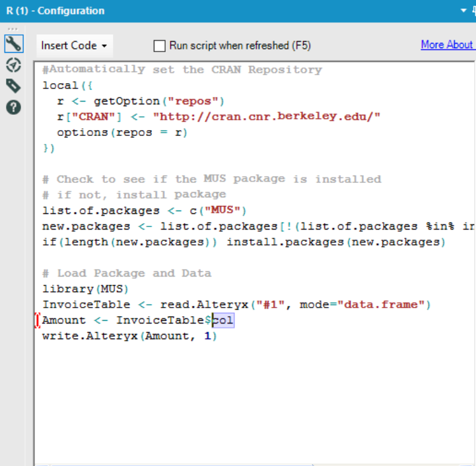Viewport: 476px width, 466px height.
Task: Open the Help question mark icon
Action: [14, 107]
